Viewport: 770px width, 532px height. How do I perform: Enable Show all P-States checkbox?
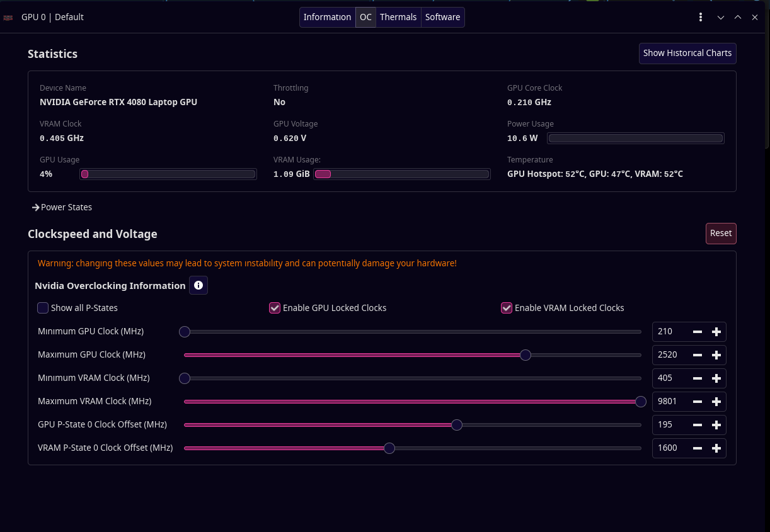coord(43,308)
